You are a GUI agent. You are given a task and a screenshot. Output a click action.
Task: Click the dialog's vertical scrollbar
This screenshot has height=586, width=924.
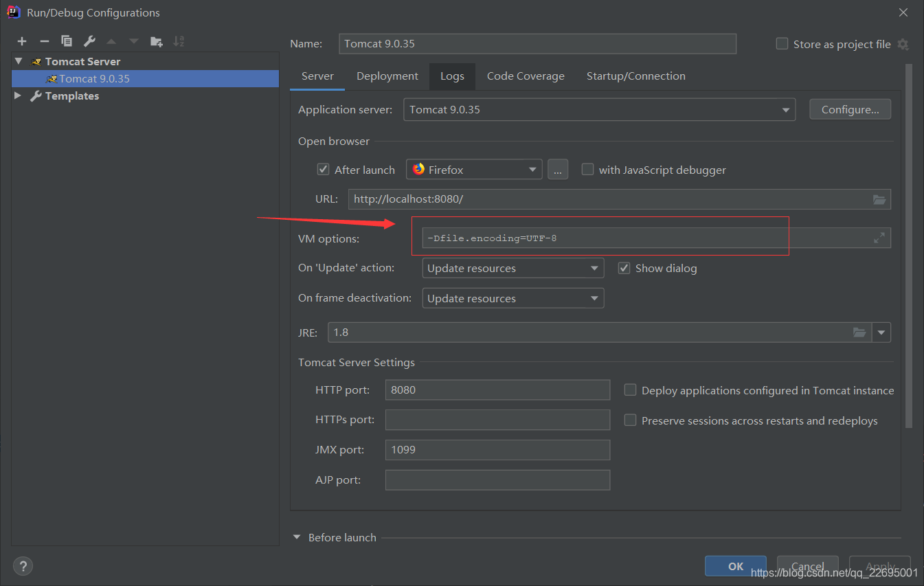coord(909,246)
